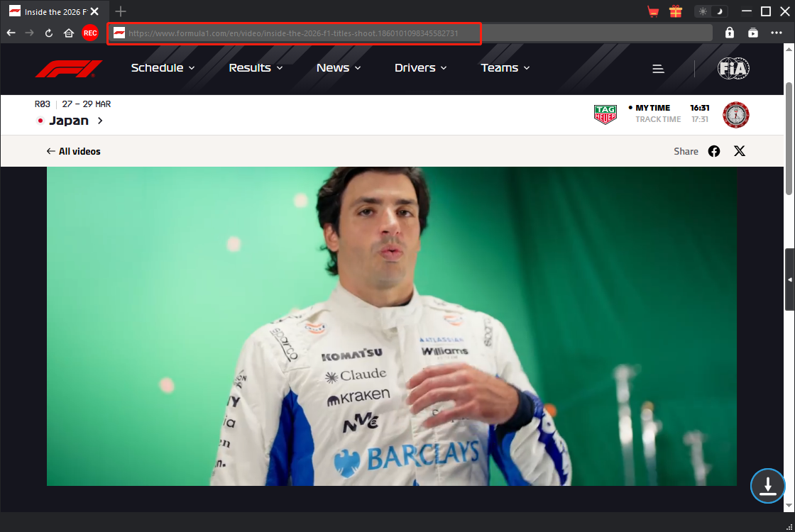Screen dimensions: 795x532
Task: Click the scroll-up arrow of the scrollbar
Action: [x=789, y=49]
